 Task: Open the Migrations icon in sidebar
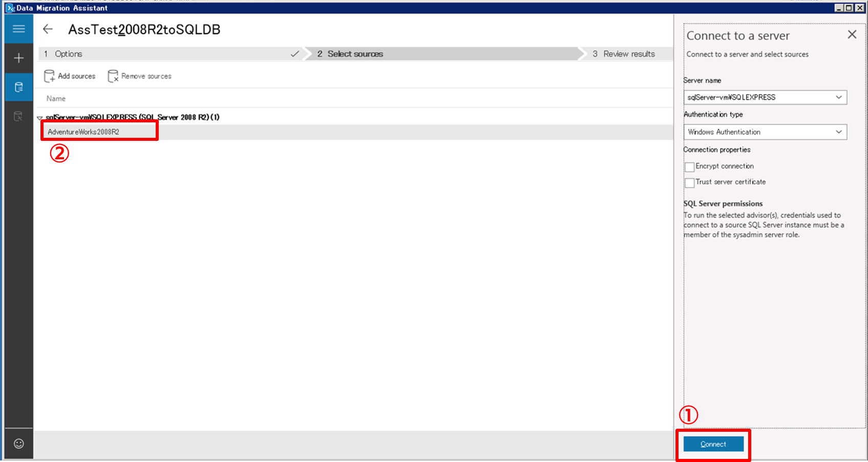pyautogui.click(x=18, y=116)
